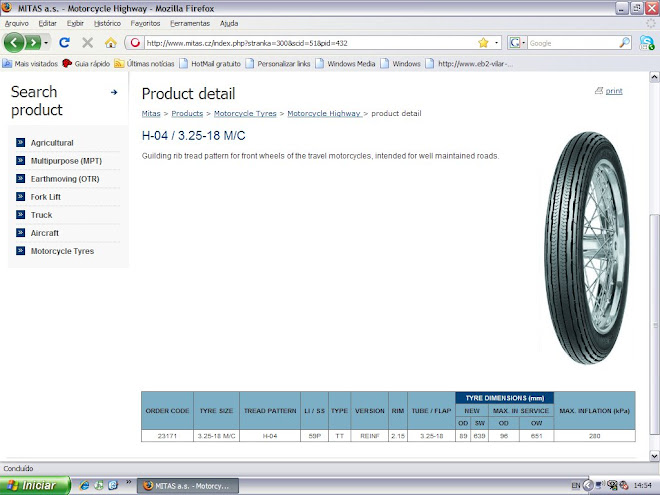Screen dimensions: 660x495
Task: Click the Mitas breadcrumb link
Action: (151, 114)
